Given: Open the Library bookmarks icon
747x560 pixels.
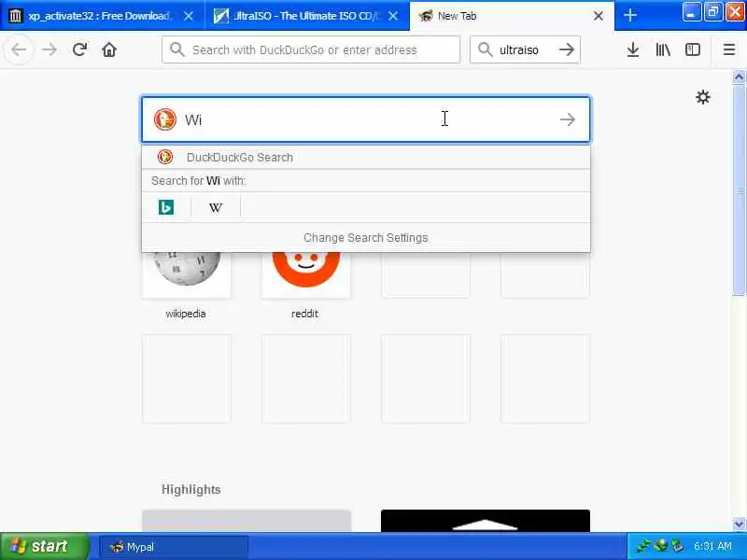Looking at the screenshot, I should click(x=663, y=49).
